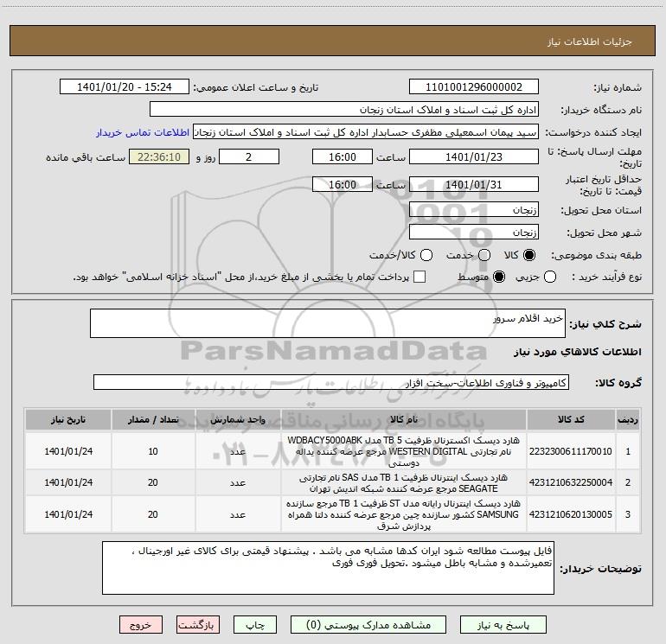The width and height of the screenshot is (666, 644).
Task: Click the بازگشت back button
Action: tap(198, 625)
